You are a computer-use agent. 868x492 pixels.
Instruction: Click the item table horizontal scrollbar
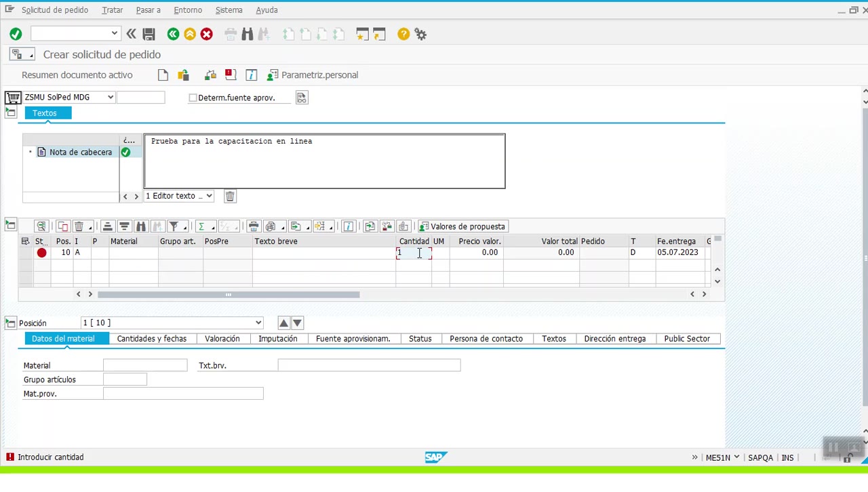tap(229, 294)
